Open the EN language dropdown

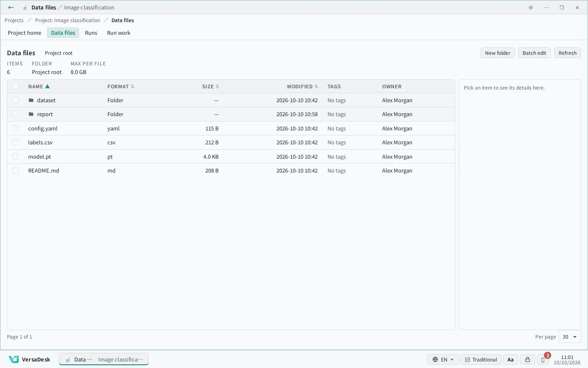443,359
